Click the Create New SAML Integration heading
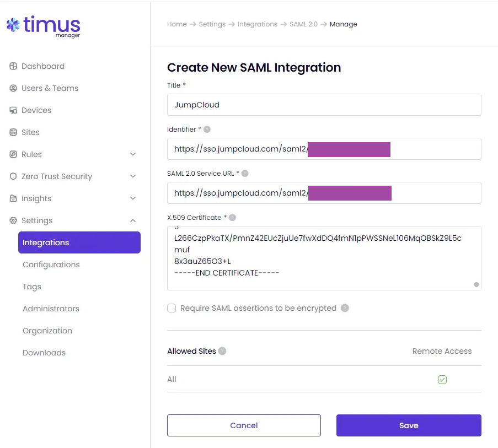This screenshot has height=448, width=498. click(254, 68)
